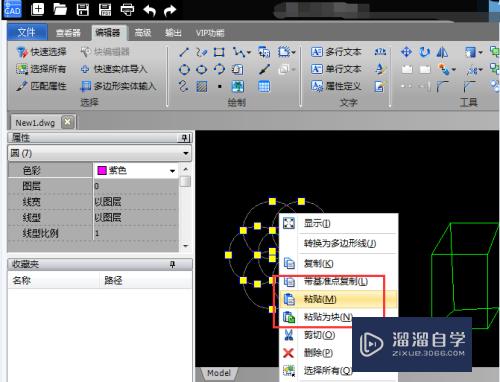Click Select All in the ribbon
Viewport: 500px width, 382px height.
tap(42, 69)
